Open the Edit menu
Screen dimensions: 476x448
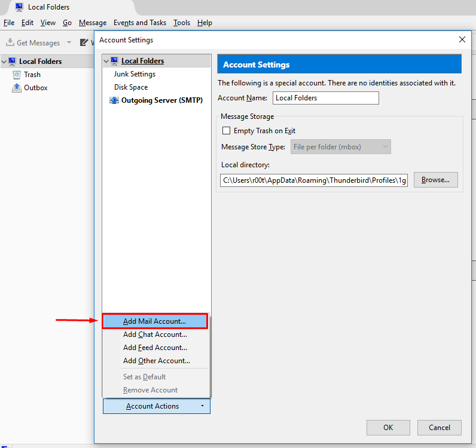coord(28,23)
